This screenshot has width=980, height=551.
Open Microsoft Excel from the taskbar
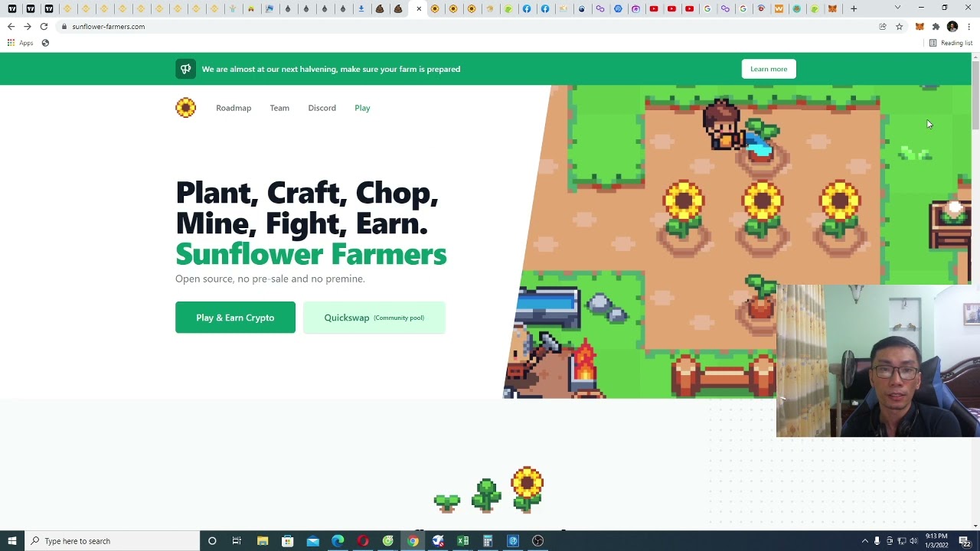[x=462, y=541]
